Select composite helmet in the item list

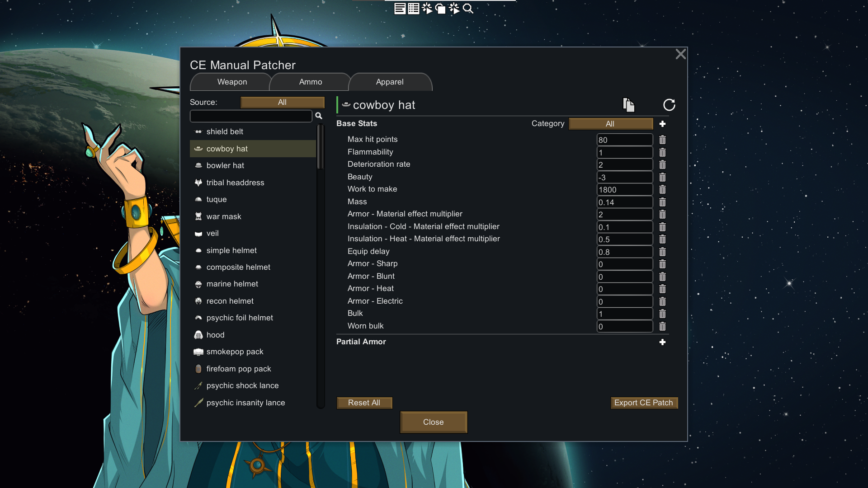[253, 267]
